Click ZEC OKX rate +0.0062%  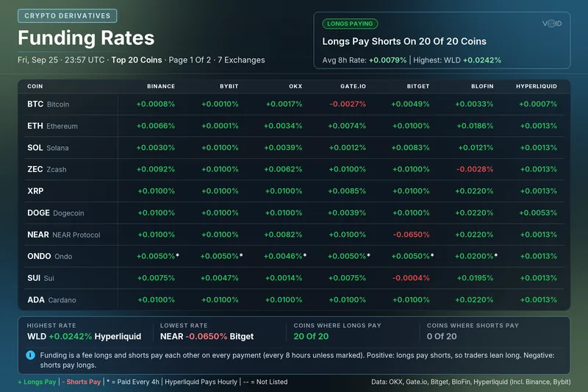[x=283, y=169]
